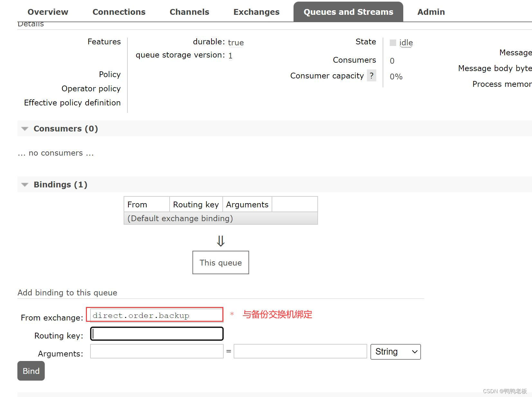The width and height of the screenshot is (532, 397).
Task: Click the This queue box
Action: coord(220,262)
